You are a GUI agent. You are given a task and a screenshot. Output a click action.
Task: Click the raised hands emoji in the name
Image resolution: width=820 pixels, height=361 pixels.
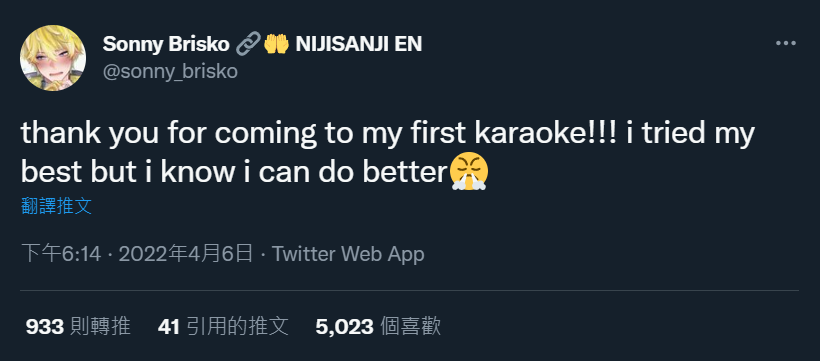click(276, 44)
